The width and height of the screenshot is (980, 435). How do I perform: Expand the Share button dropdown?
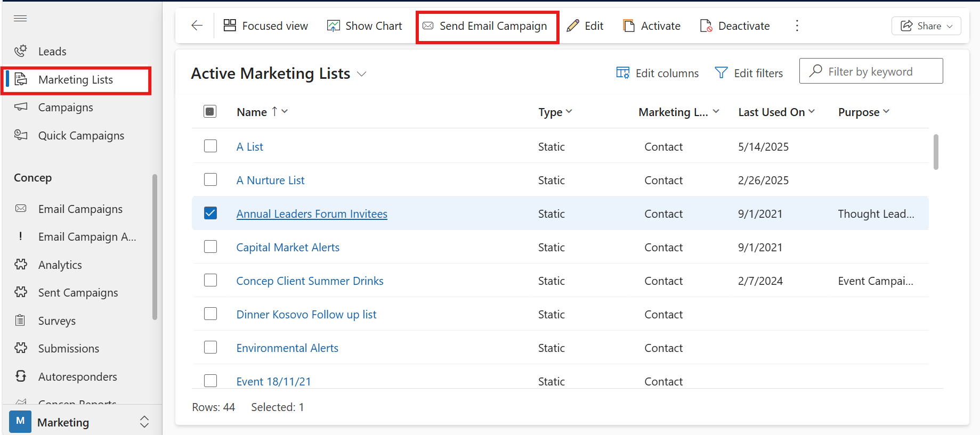coord(950,26)
